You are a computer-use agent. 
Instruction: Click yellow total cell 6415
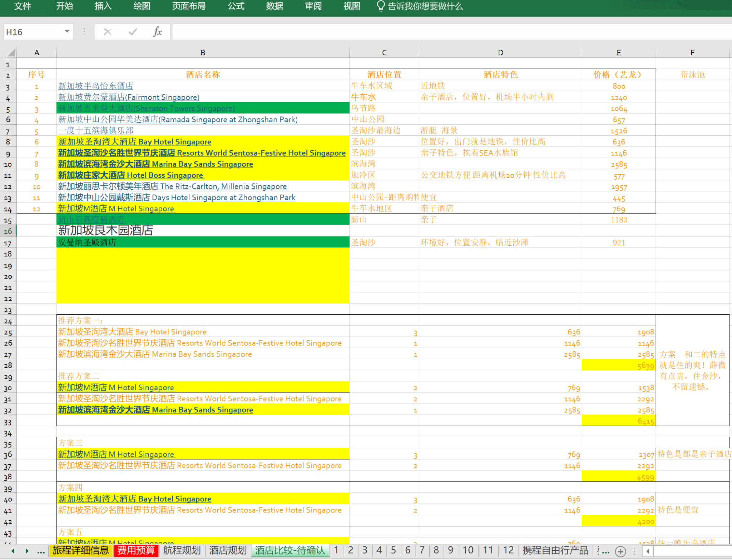pos(619,421)
